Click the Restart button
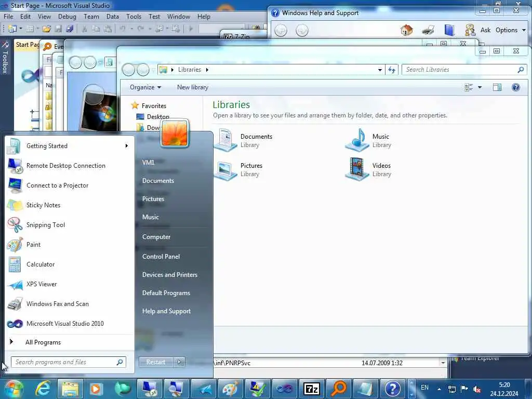Viewport: 532px width, 399px height. tap(156, 362)
